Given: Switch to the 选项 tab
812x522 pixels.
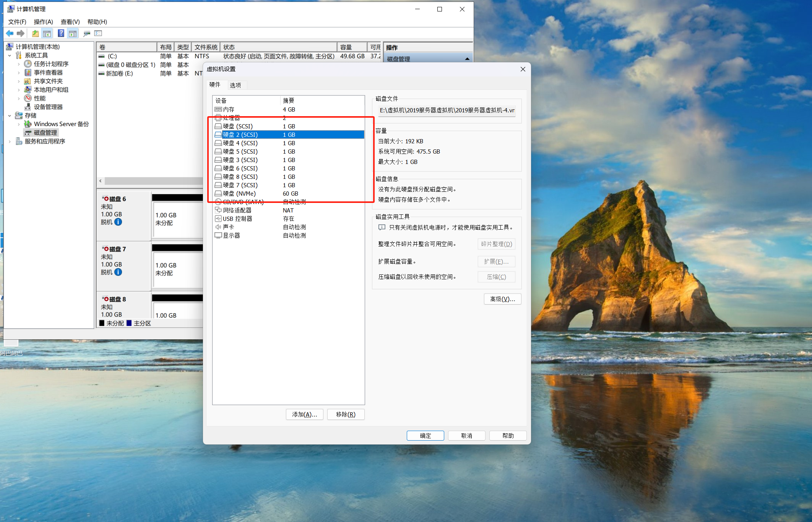Looking at the screenshot, I should (235, 85).
